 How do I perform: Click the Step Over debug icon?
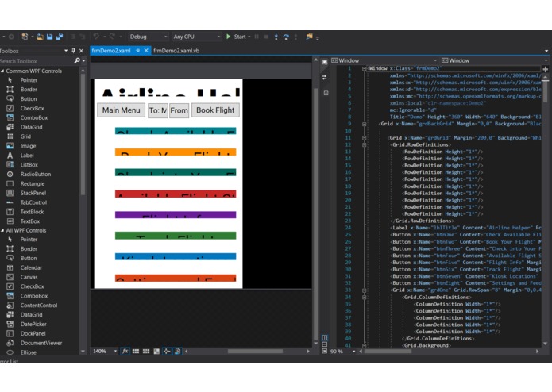[286, 37]
